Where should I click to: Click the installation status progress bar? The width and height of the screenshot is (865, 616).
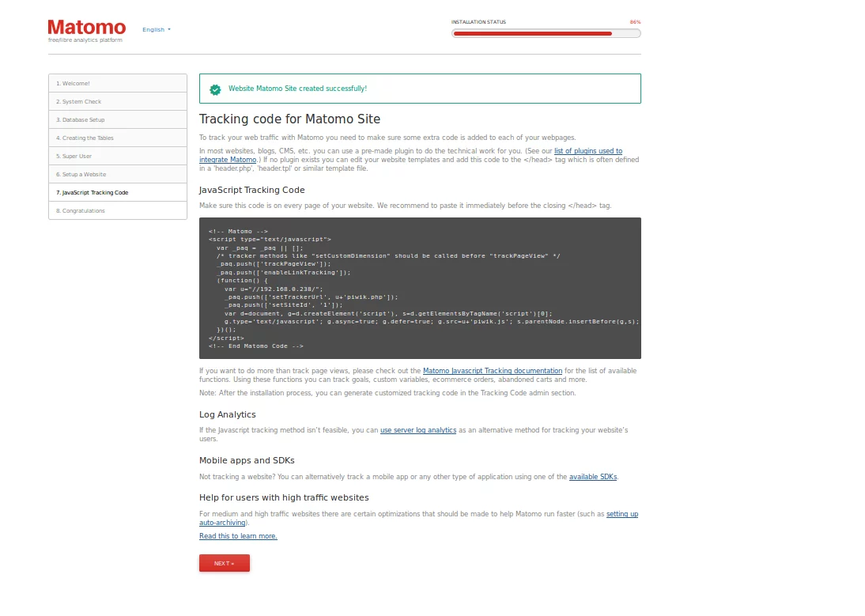[546, 34]
